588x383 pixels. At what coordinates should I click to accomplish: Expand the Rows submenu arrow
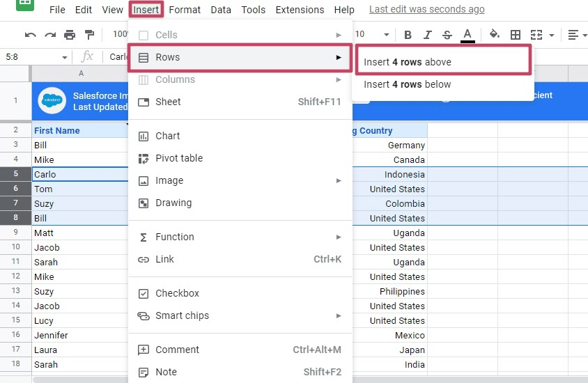pos(339,57)
